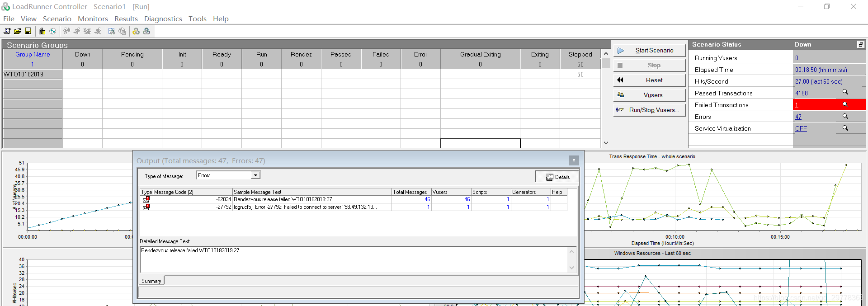Open the Type of Message dropdown
Viewport: 868px width, 306px height.
255,175
